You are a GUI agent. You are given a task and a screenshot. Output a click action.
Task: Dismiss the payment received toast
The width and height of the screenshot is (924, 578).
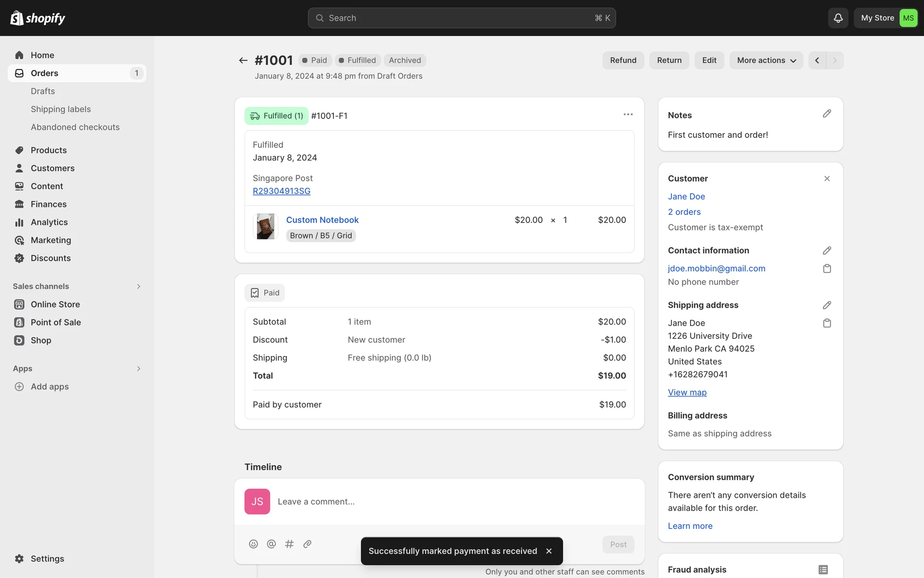549,551
